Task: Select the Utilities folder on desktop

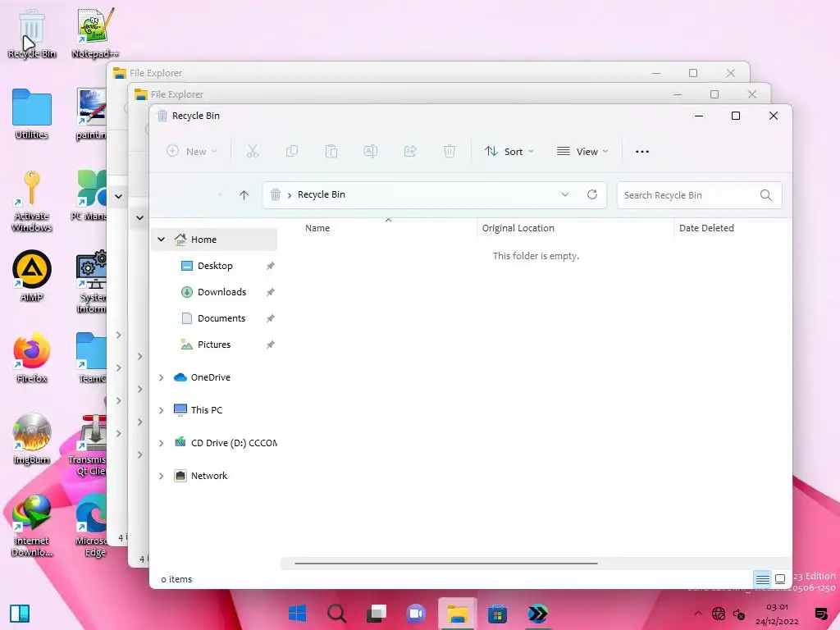Action: (x=32, y=114)
